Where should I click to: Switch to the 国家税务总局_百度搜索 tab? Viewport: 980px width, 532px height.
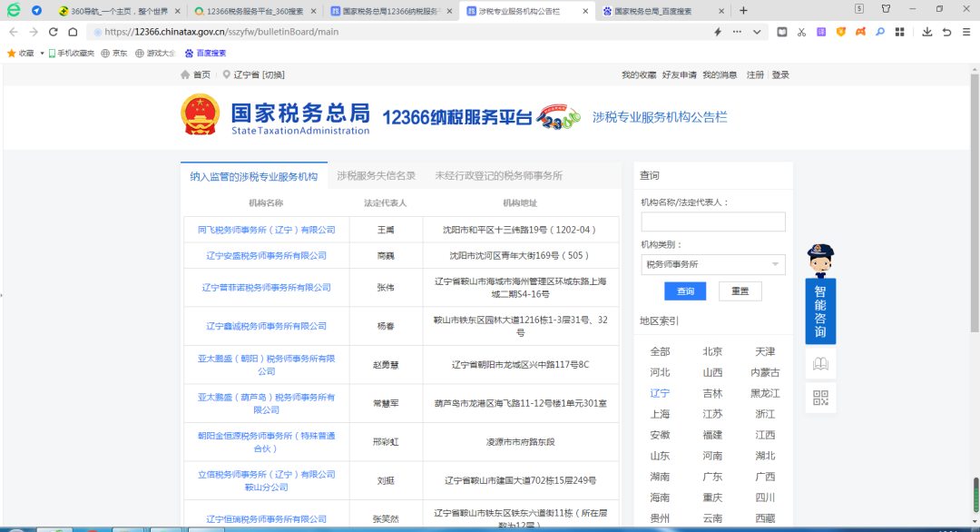(x=663, y=11)
